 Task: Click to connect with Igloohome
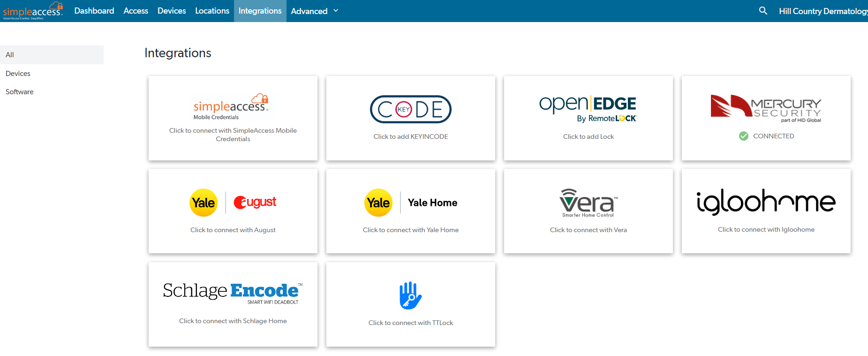[x=766, y=229]
